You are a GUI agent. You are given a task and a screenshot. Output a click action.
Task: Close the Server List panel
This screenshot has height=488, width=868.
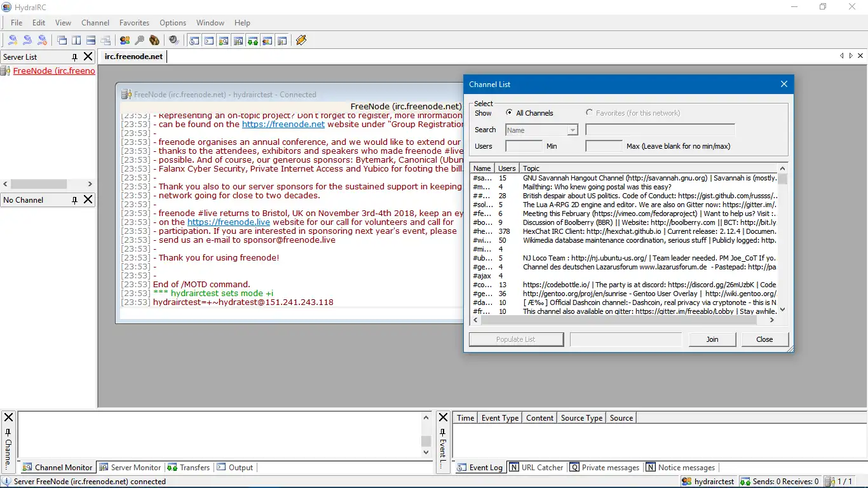coord(88,57)
